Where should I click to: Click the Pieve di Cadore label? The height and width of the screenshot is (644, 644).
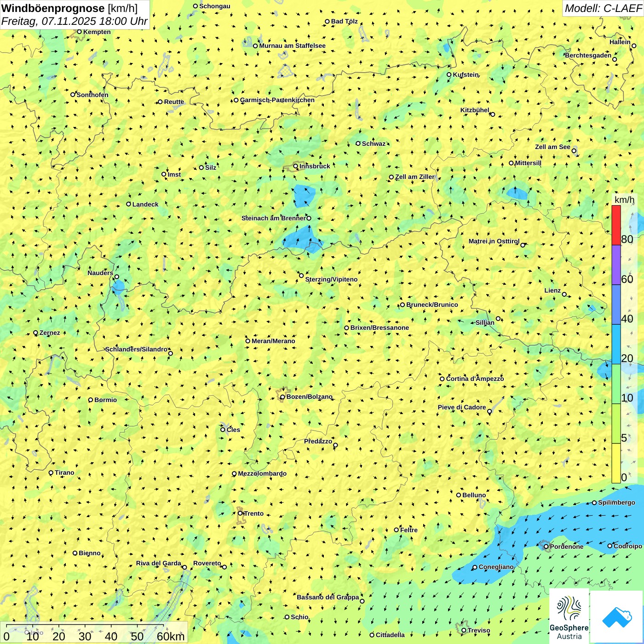[x=462, y=407]
